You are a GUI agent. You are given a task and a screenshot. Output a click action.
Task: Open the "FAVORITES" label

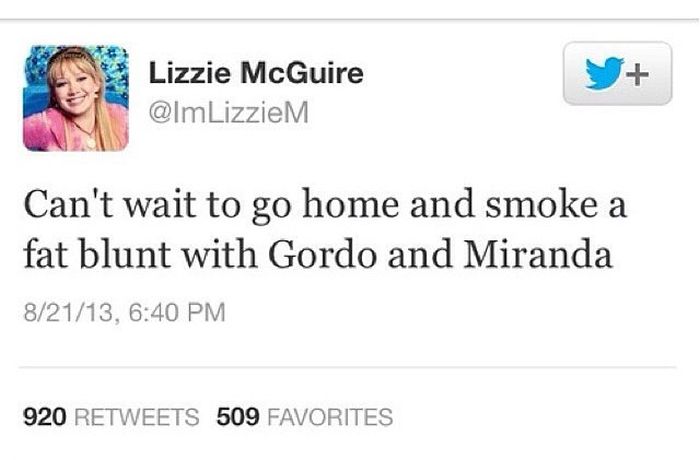326,416
